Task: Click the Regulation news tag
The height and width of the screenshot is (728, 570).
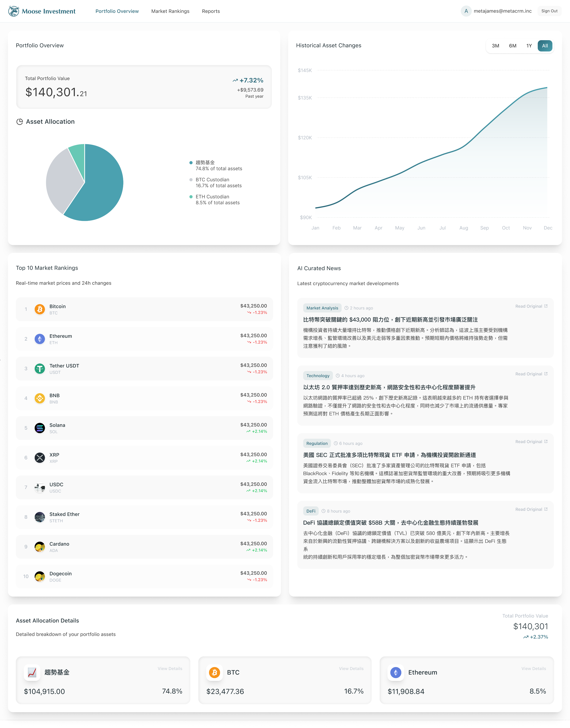Action: (x=317, y=443)
